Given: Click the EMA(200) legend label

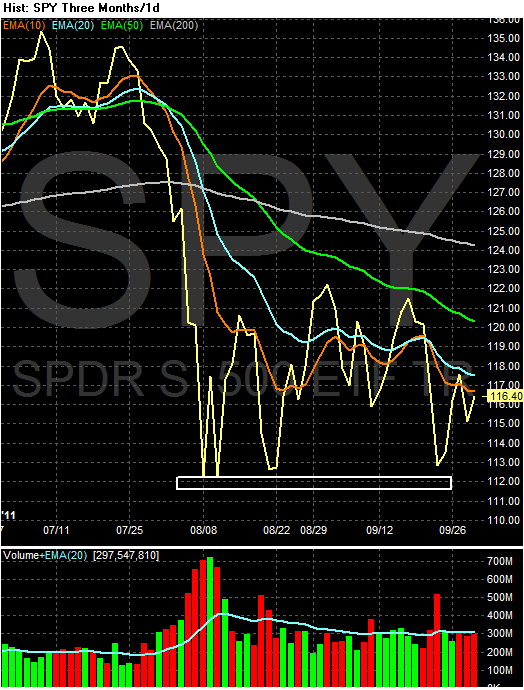Looking at the screenshot, I should pos(174,25).
